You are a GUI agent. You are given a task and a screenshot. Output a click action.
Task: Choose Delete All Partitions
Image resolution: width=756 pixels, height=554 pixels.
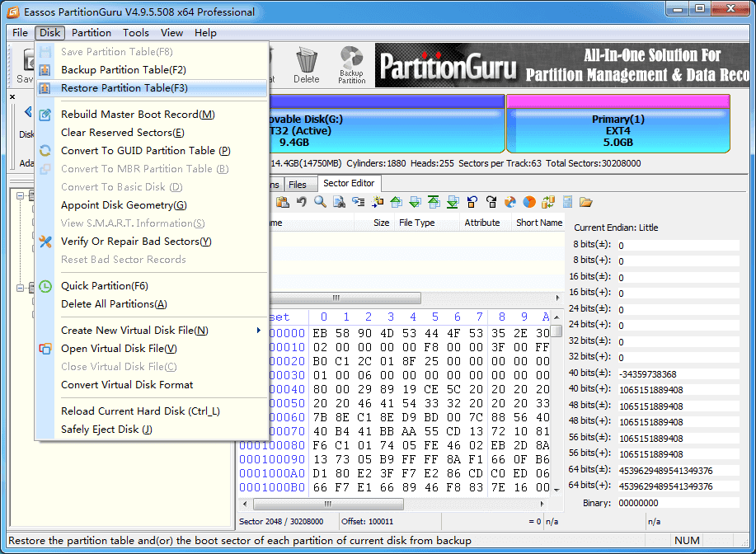click(152, 304)
